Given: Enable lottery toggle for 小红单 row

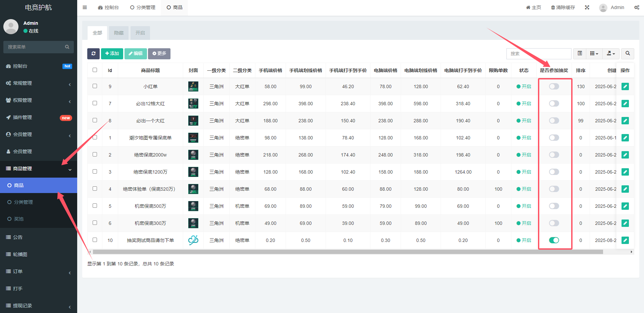Looking at the screenshot, I should 554,86.
